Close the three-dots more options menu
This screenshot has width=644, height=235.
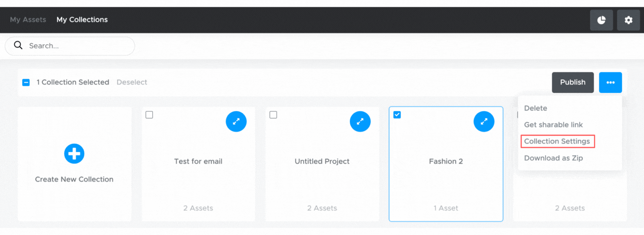click(x=611, y=82)
